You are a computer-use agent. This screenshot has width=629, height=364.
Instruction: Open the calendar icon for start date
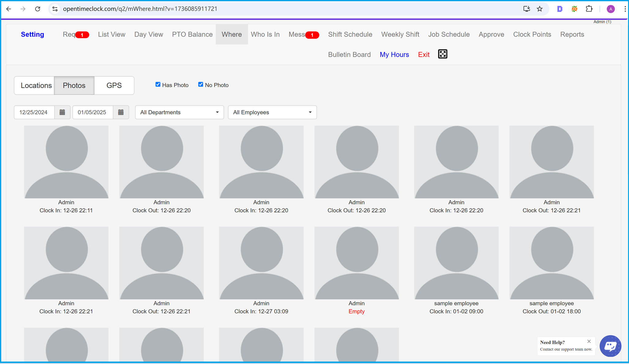(62, 112)
